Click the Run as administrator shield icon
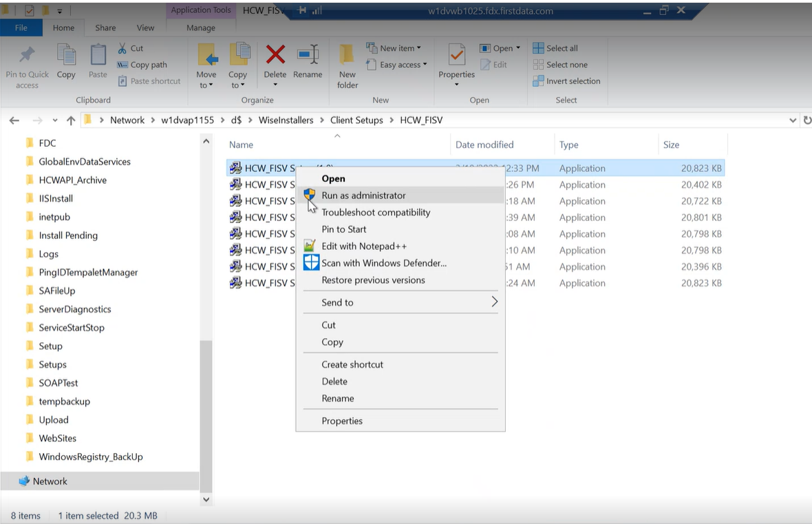The image size is (812, 524). [x=309, y=196]
